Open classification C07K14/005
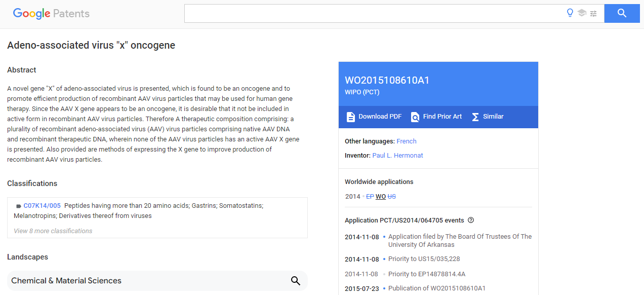This screenshot has width=644, height=295. [42, 206]
